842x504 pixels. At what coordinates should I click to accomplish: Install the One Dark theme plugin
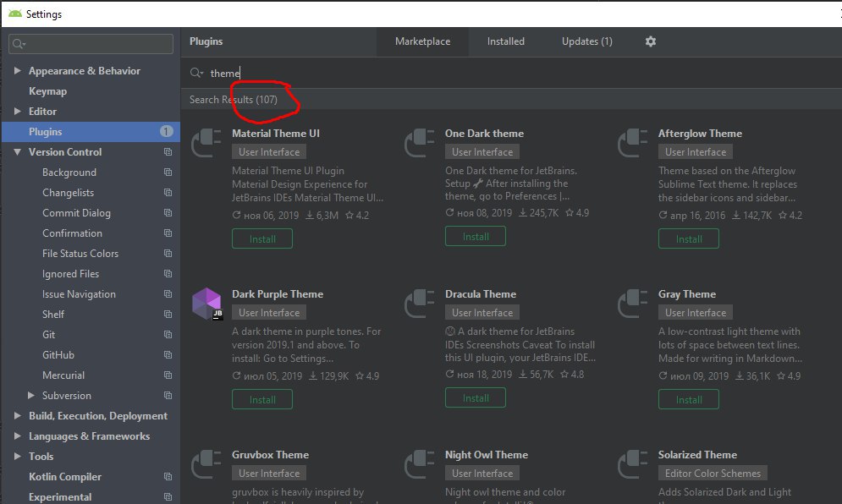tap(476, 236)
